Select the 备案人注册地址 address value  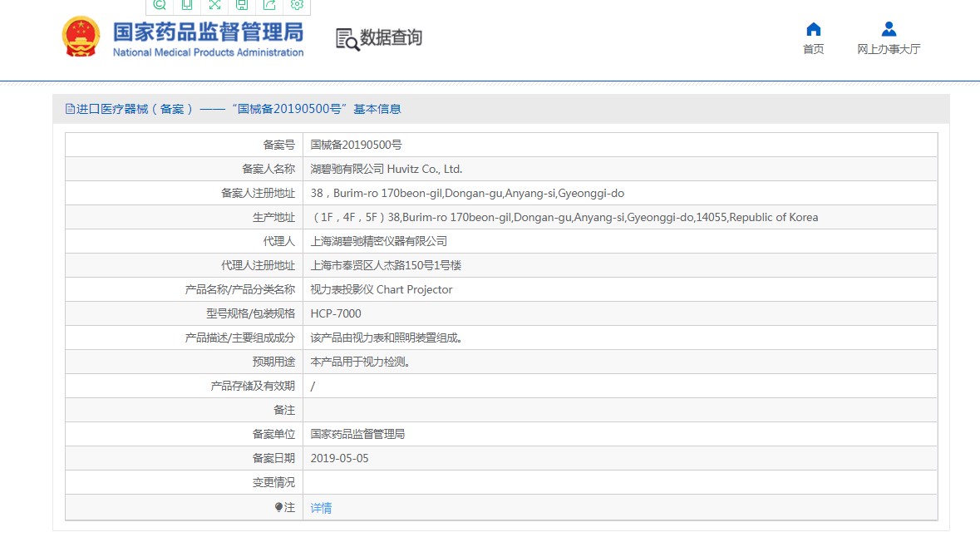(x=467, y=193)
